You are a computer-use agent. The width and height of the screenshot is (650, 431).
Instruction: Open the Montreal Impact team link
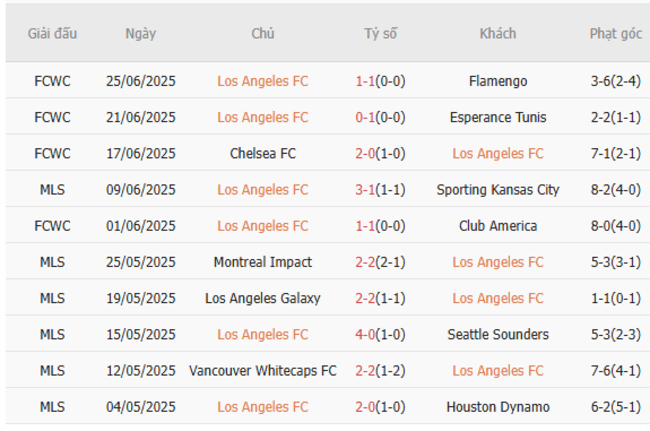[x=263, y=262]
